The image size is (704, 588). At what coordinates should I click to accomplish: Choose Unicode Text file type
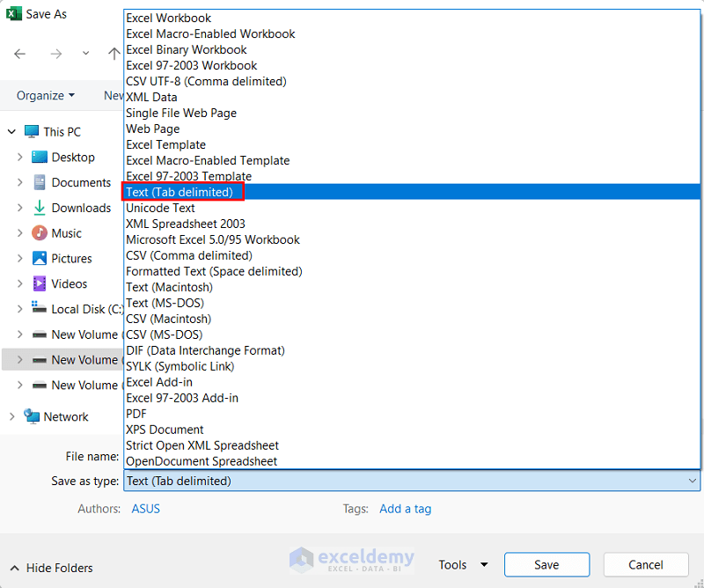click(412, 208)
